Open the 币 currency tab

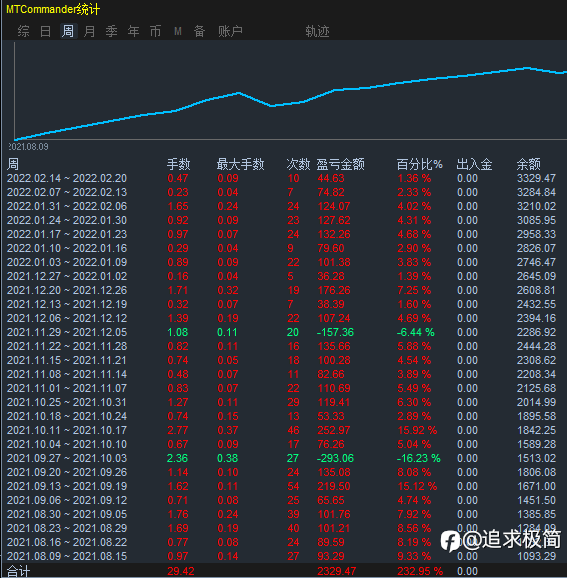pyautogui.click(x=156, y=31)
